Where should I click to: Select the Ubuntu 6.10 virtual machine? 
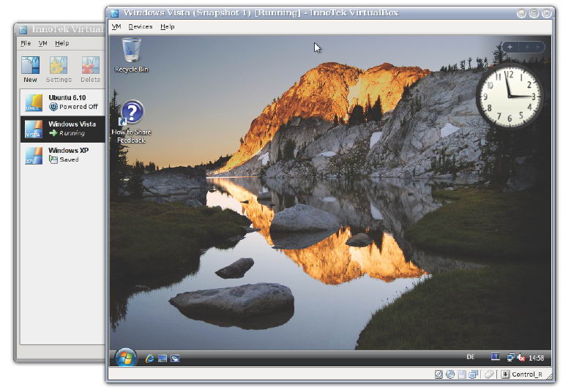point(63,102)
